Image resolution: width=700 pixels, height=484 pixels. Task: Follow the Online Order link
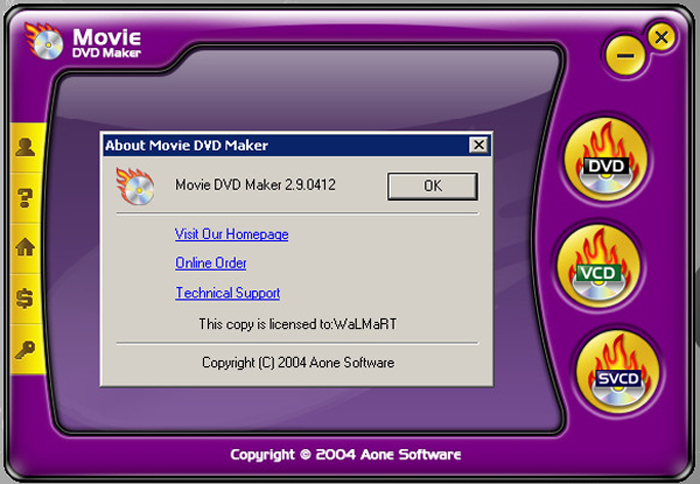(x=211, y=263)
